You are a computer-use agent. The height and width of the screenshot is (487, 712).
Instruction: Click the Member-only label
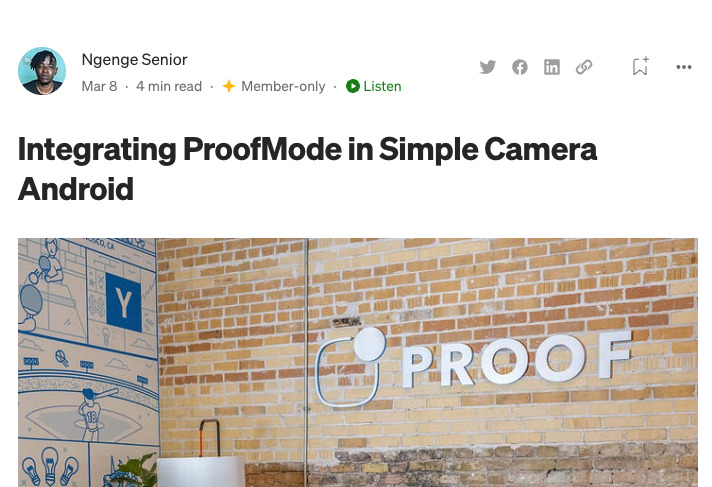coord(283,86)
